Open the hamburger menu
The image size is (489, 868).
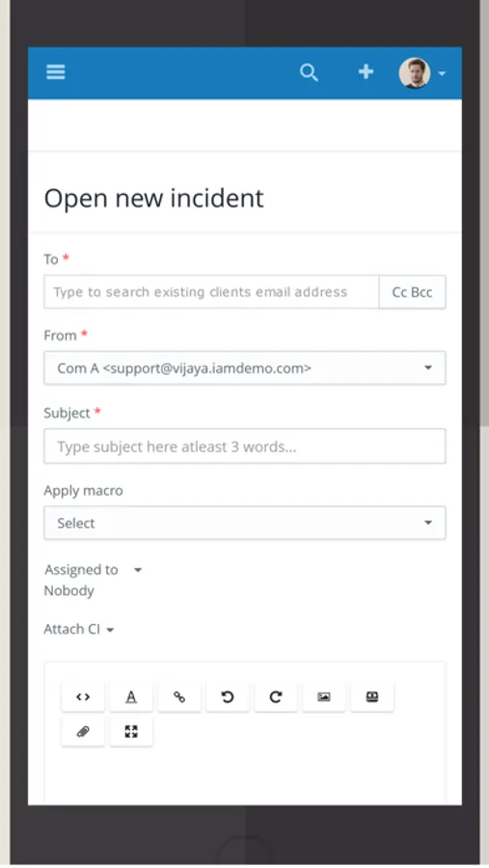(55, 72)
